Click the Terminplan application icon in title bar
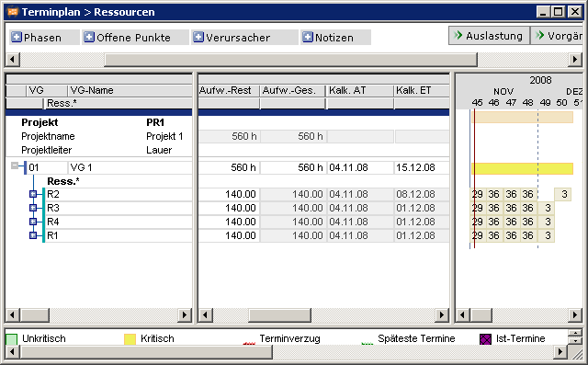The image size is (588, 365). [x=12, y=12]
